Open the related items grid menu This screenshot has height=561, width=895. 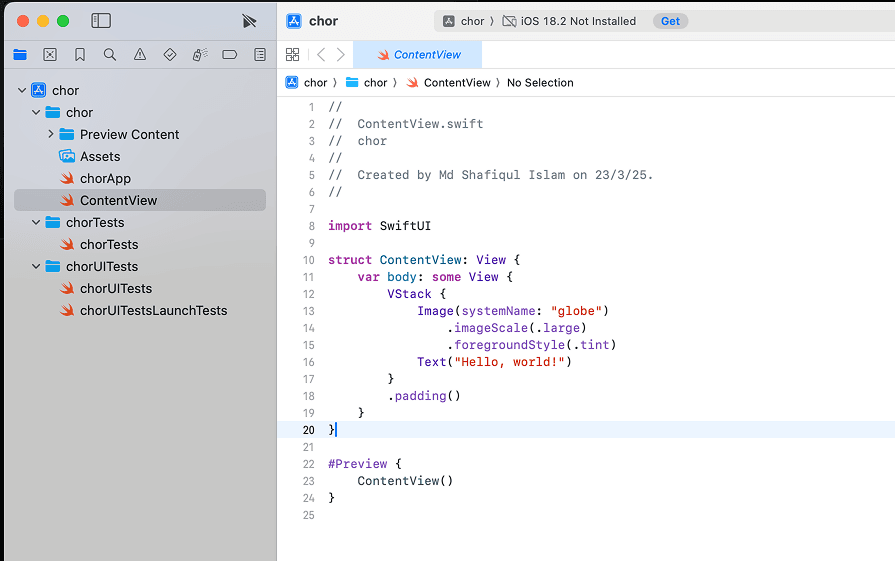pos(292,55)
